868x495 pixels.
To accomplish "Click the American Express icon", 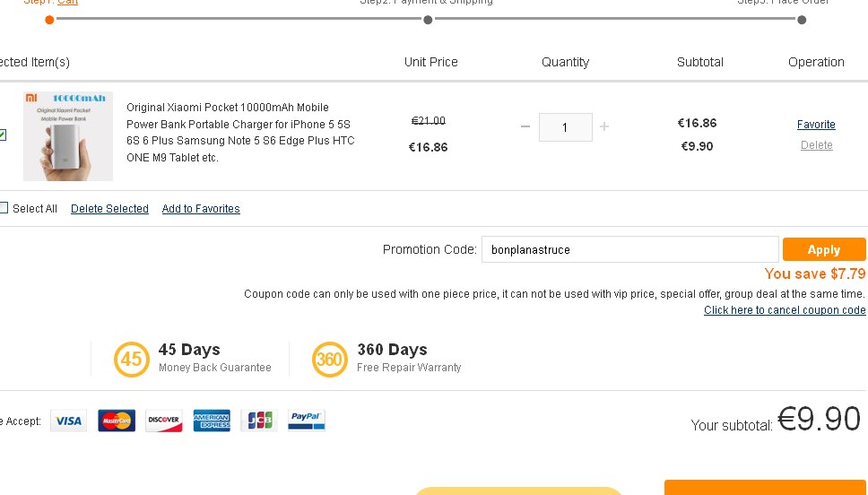I will coord(212,421).
